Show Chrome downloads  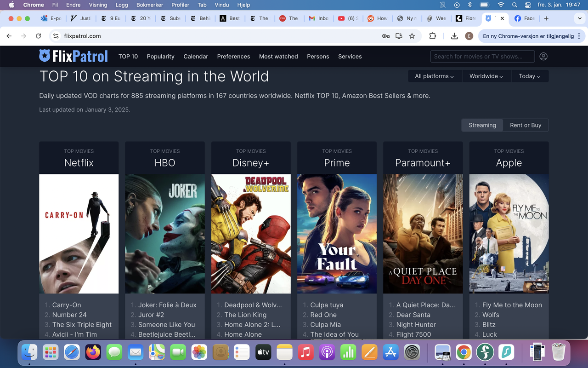[x=454, y=36]
